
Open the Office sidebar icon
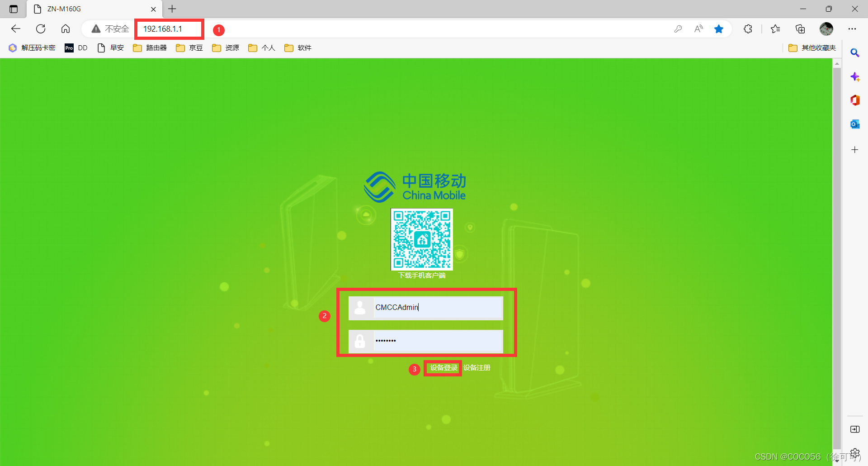[855, 100]
